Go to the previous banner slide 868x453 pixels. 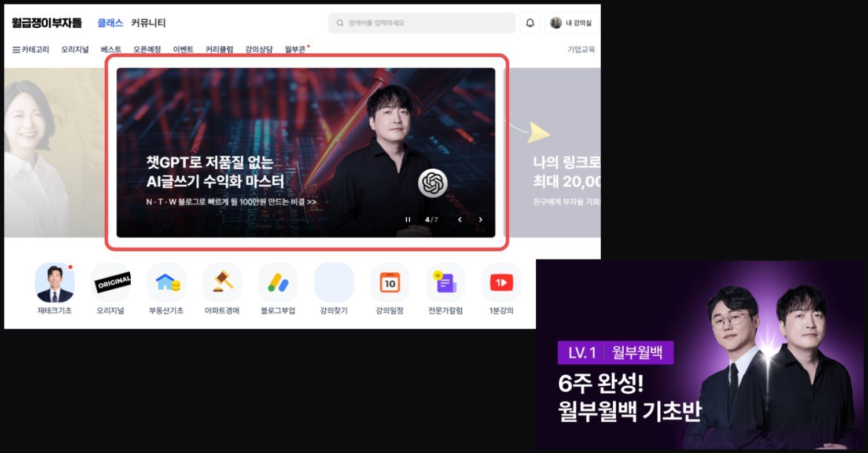coord(460,220)
